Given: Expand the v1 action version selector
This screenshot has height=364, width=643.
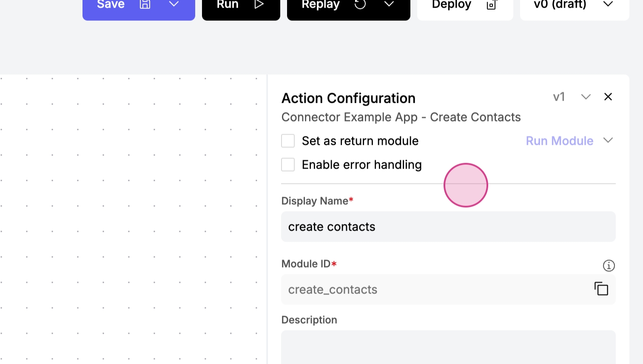Looking at the screenshot, I should [x=586, y=97].
